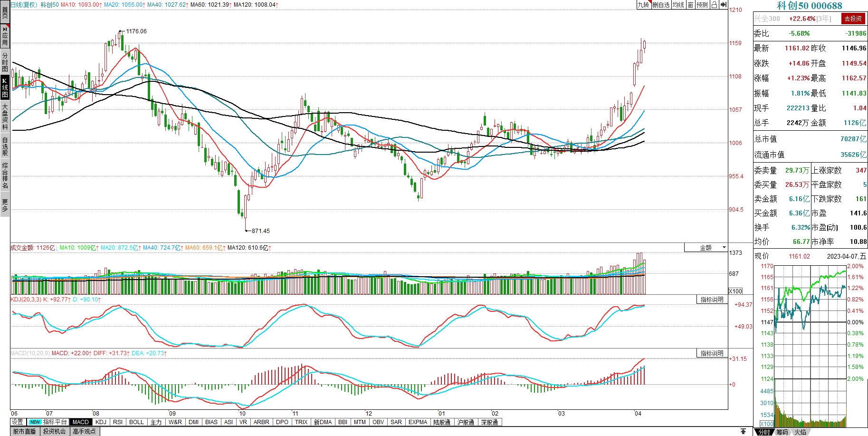The width and height of the screenshot is (868, 436).
Task: Open the 应用 sidebar icon
Action: (x=5, y=36)
